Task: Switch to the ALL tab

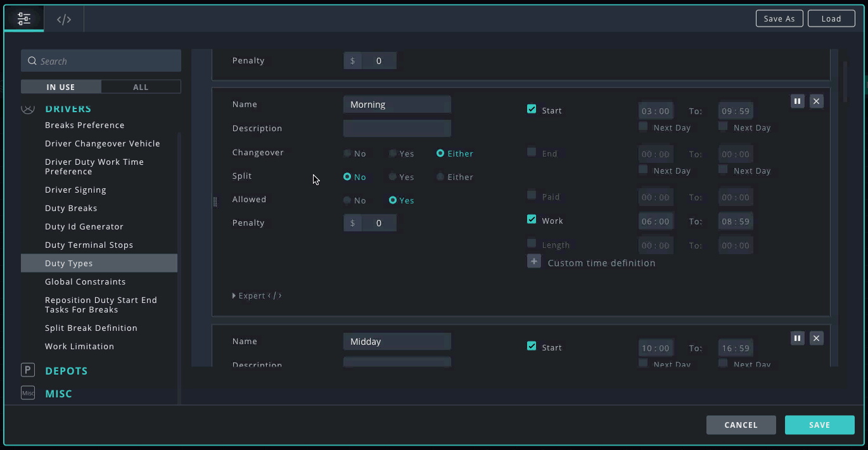Action: click(141, 87)
